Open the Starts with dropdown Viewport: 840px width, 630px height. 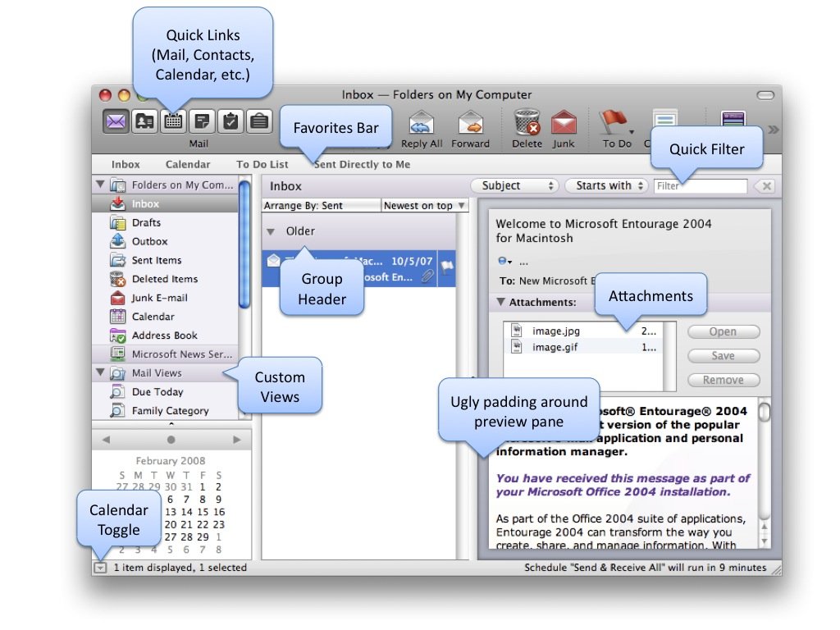click(x=606, y=186)
